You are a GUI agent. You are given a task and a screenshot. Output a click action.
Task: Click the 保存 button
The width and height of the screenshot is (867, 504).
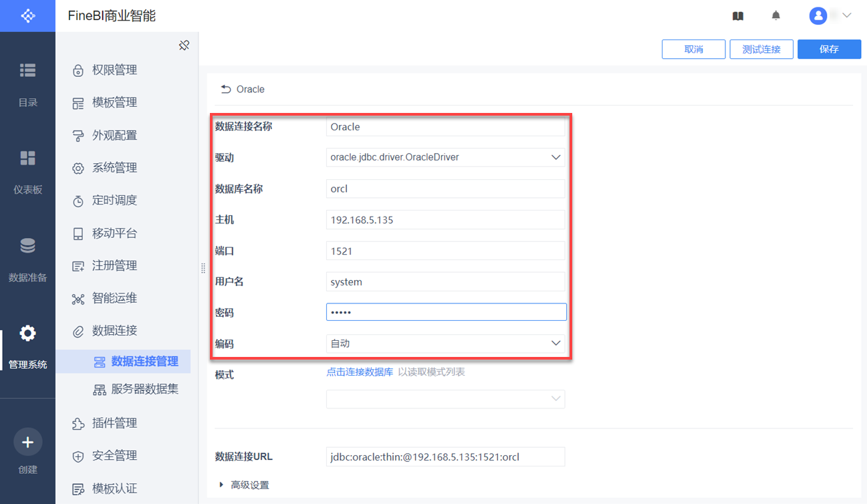coord(829,49)
